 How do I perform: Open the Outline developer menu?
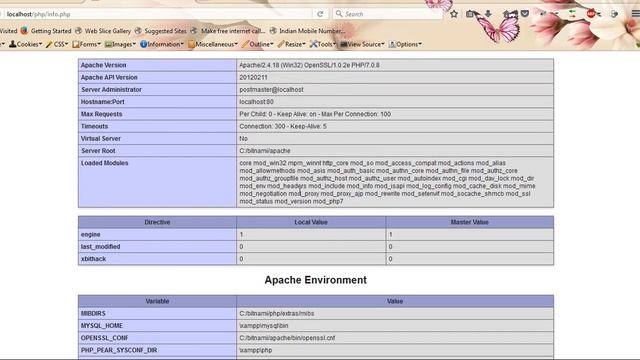click(x=257, y=44)
